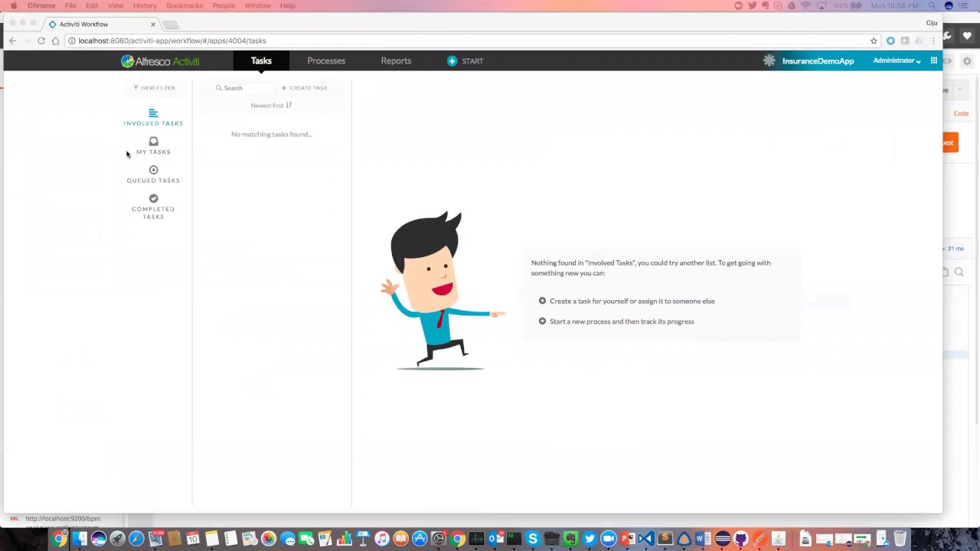Image resolution: width=980 pixels, height=551 pixels.
Task: Open the Edit menu
Action: tap(92, 5)
